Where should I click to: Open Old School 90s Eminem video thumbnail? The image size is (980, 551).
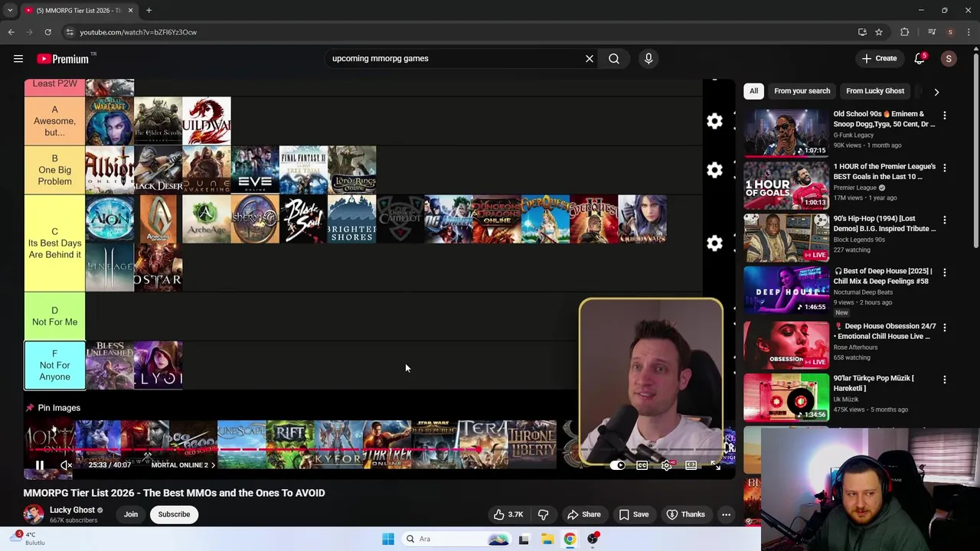pyautogui.click(x=786, y=132)
